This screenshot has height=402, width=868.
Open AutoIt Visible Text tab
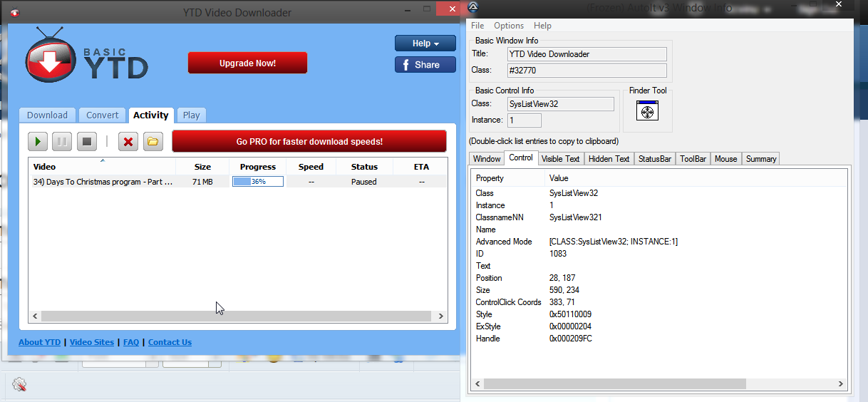561,159
